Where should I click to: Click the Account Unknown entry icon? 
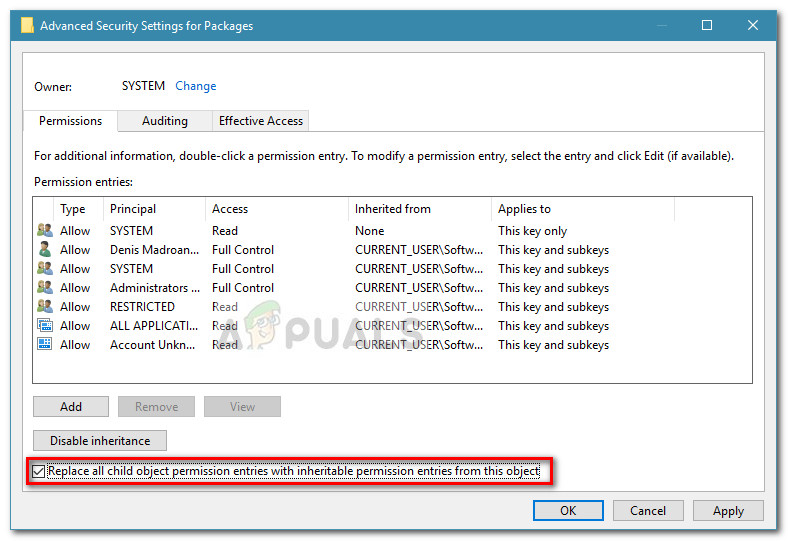44,345
